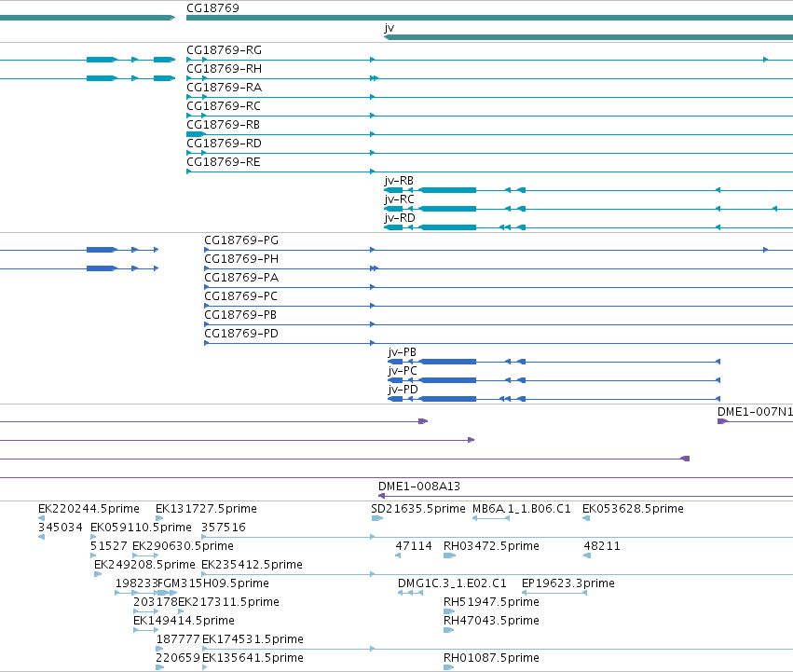This screenshot has height=672, width=793.
Task: Select EST RH03472.5prime
Action: [x=492, y=546]
